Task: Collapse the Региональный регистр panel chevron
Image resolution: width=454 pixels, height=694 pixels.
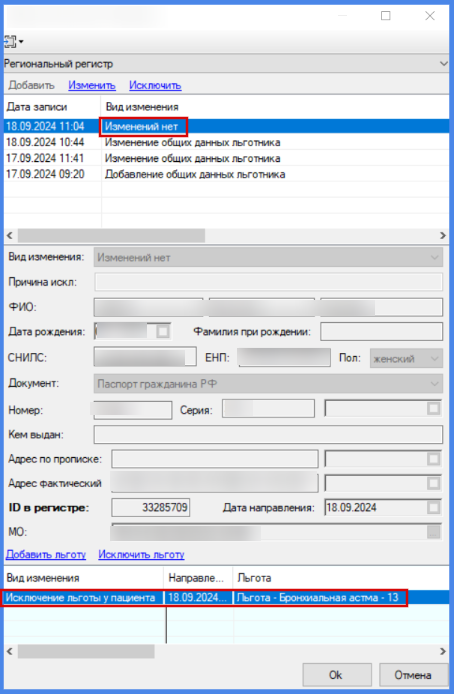Action: click(x=443, y=64)
